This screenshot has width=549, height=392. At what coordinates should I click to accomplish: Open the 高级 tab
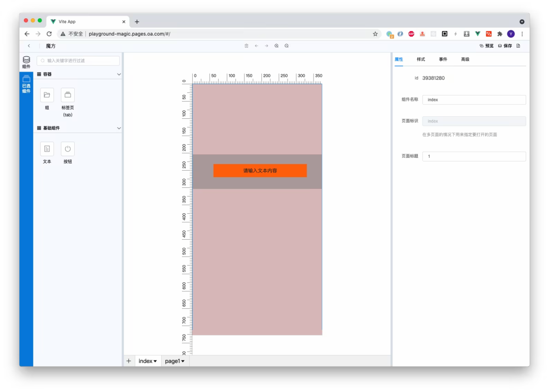point(465,59)
